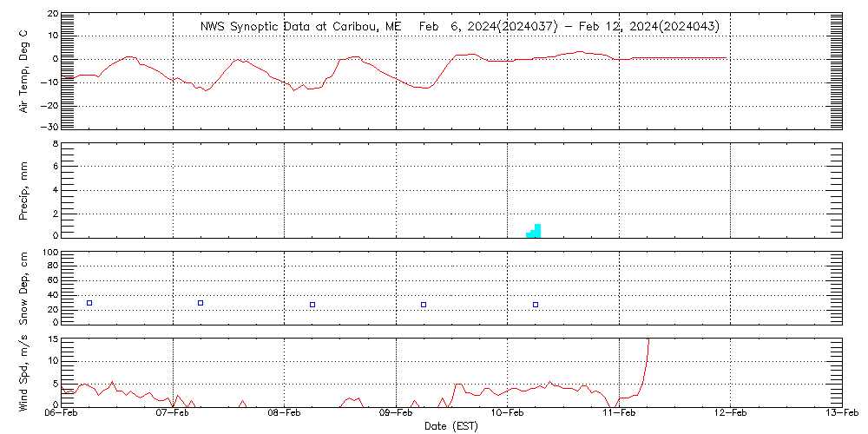The width and height of the screenshot is (868, 434).
Task: Select the 08-Feb date tick label
Action: click(x=285, y=414)
